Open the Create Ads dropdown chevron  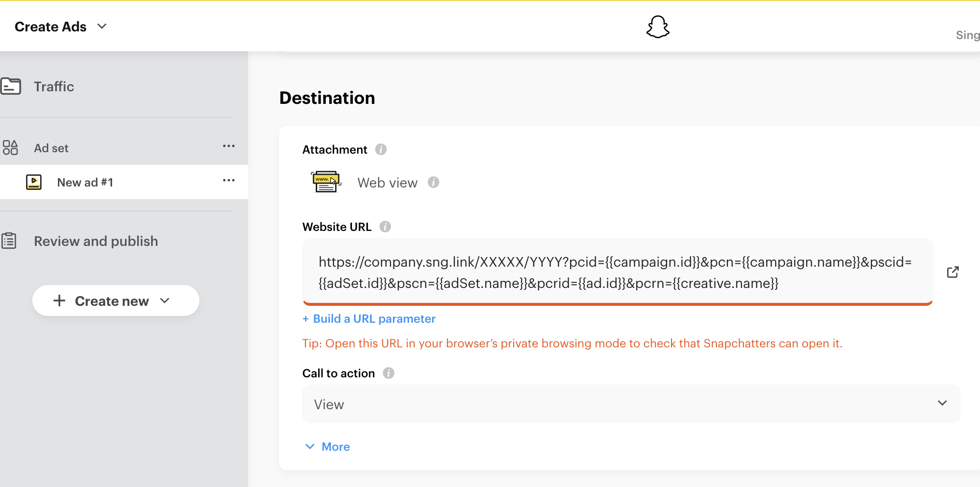(102, 26)
